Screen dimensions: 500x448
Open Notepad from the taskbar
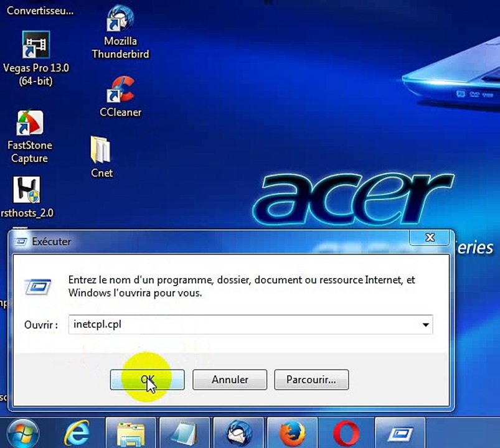(184, 432)
